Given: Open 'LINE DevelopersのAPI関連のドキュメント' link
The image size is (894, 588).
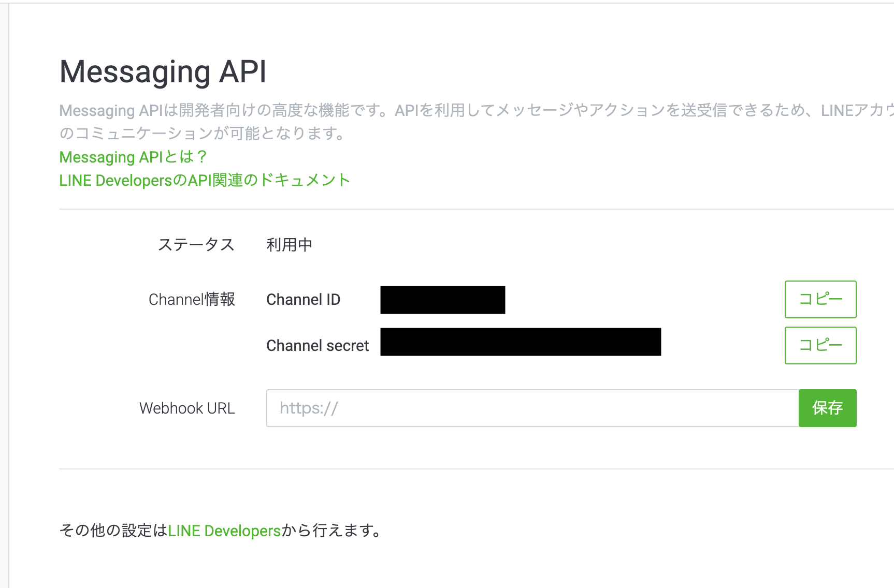Looking at the screenshot, I should (x=204, y=180).
